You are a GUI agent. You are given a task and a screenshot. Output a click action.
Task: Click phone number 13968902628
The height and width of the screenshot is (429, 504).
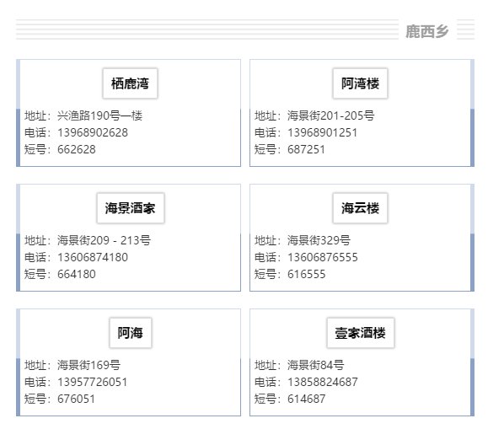pos(93,132)
